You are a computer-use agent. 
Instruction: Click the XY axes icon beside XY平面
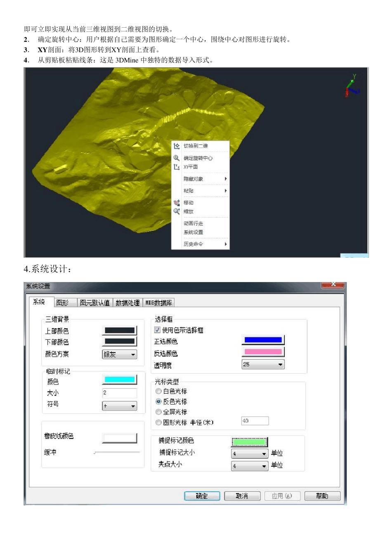click(177, 167)
